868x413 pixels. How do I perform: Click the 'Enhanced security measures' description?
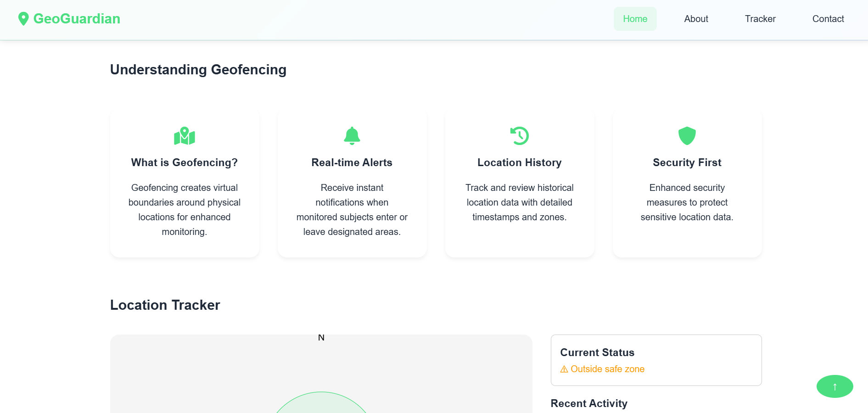coord(687,202)
